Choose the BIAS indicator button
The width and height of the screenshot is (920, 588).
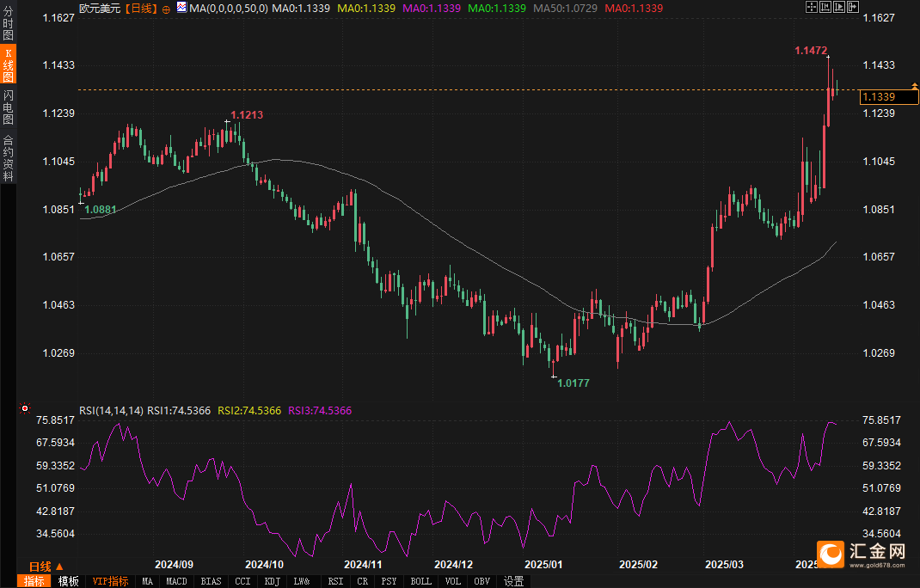pyautogui.click(x=212, y=581)
